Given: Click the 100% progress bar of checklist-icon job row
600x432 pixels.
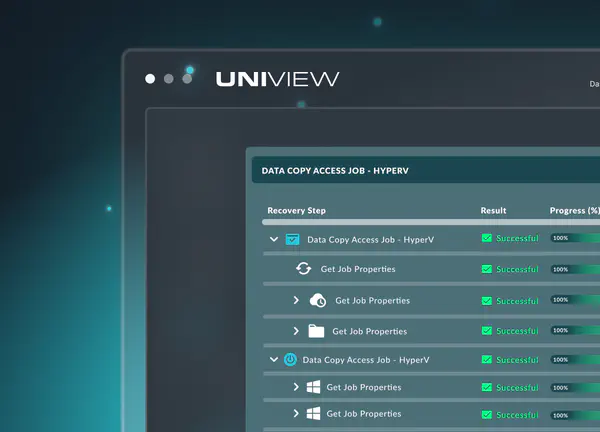Looking at the screenshot, I should tap(575, 238).
